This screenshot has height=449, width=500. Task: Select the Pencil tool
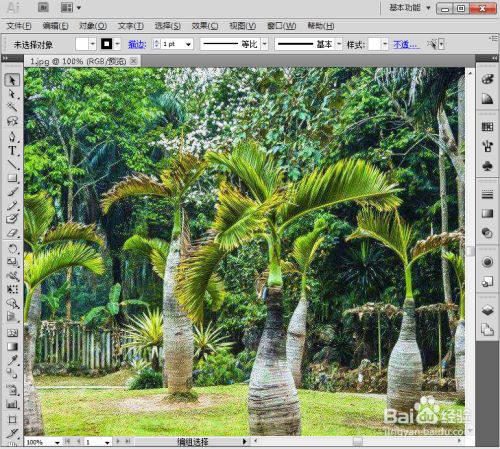tap(12, 205)
